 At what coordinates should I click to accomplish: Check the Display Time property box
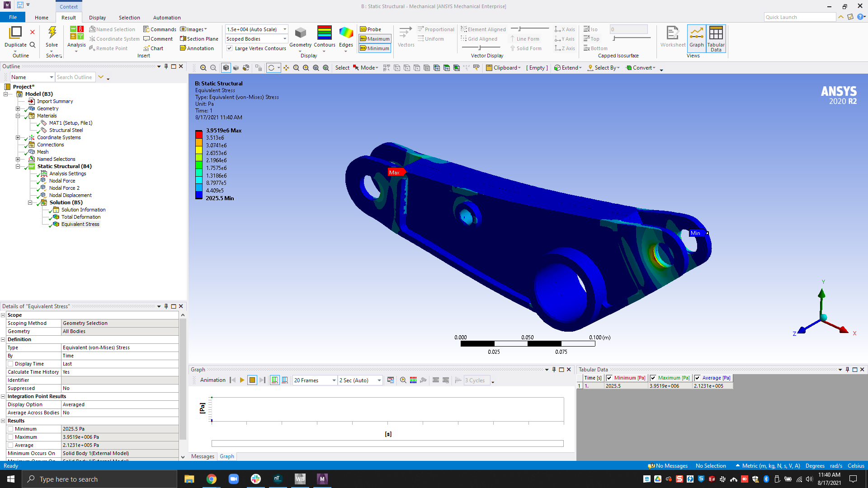[10, 364]
